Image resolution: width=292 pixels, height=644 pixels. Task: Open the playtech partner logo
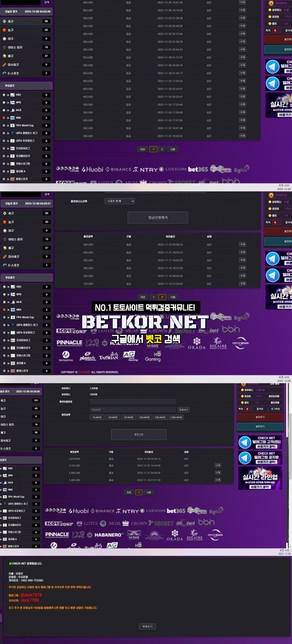click(88, 356)
